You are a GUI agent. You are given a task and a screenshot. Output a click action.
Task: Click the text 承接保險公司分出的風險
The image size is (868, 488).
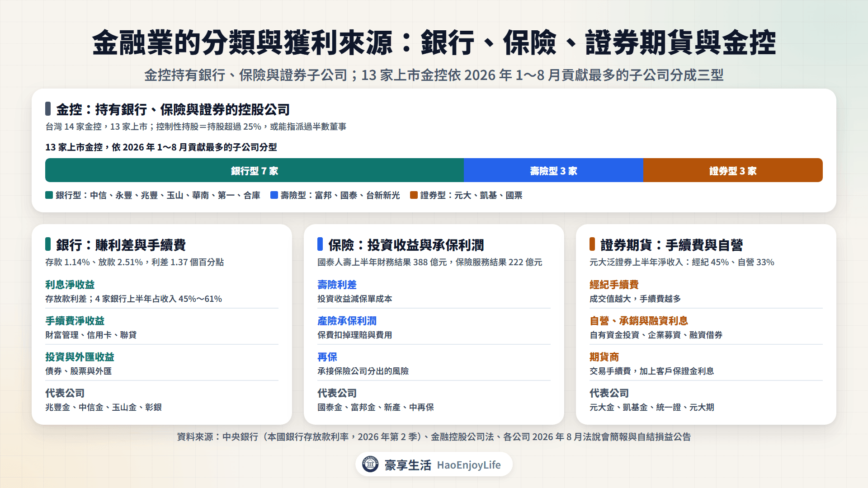(x=363, y=371)
